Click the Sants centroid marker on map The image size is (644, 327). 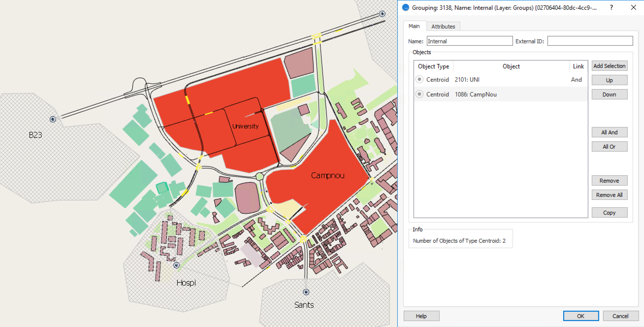click(306, 292)
